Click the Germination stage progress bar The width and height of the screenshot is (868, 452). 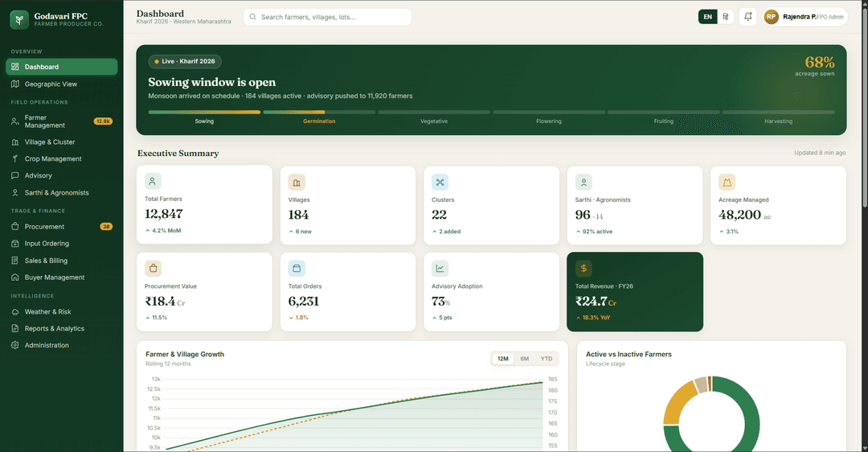coord(319,112)
